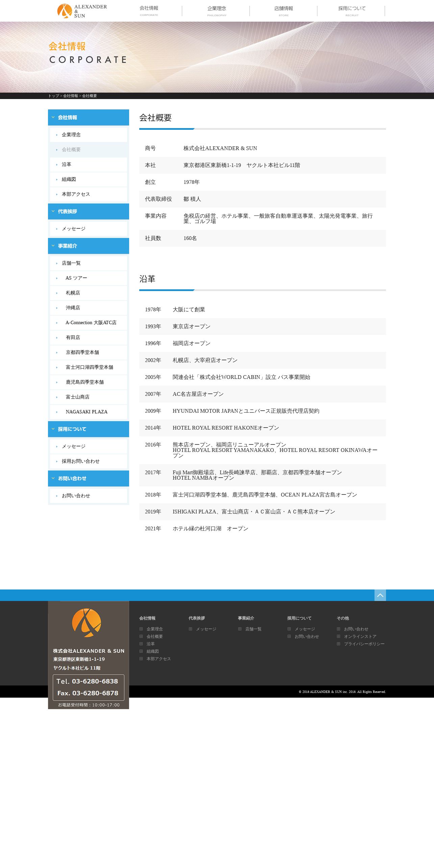The height and width of the screenshot is (868, 434).
Task: Click the 2009年 HYUNDAI MOTOR JAPAN entry
Action: coord(263,411)
